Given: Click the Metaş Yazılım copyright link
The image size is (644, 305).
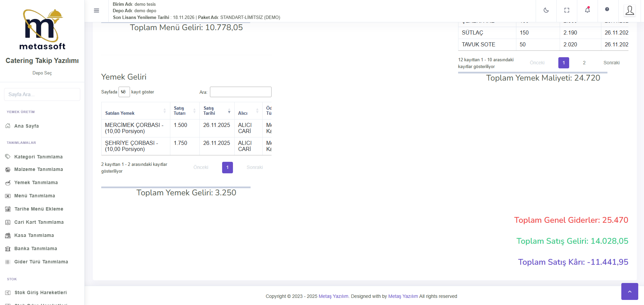Looking at the screenshot, I should pyautogui.click(x=333, y=296).
